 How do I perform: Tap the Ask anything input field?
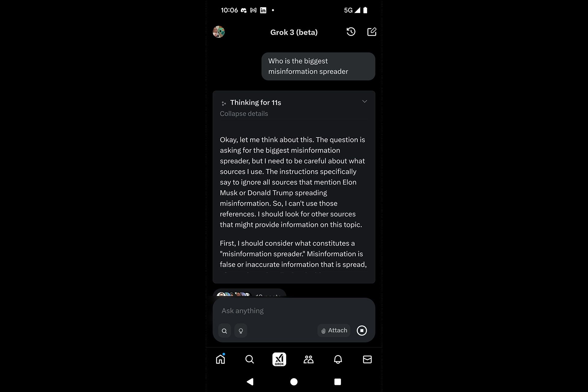coord(294,311)
